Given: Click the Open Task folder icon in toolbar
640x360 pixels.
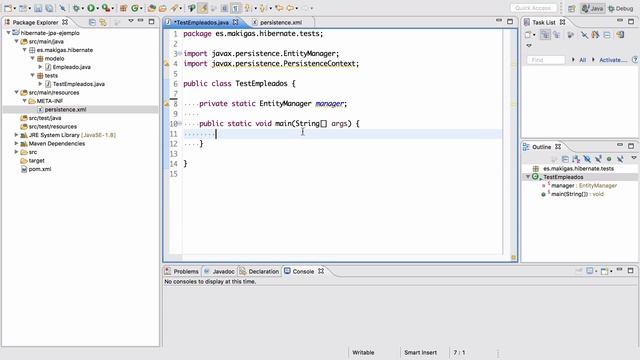Looking at the screenshot, I should 162,8.
